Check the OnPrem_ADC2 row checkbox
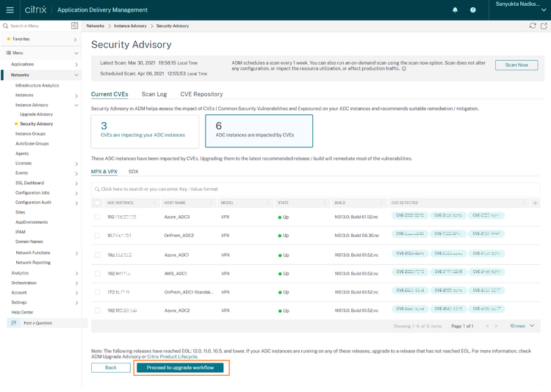Image resolution: width=551 pixels, height=392 pixels. 97,236
